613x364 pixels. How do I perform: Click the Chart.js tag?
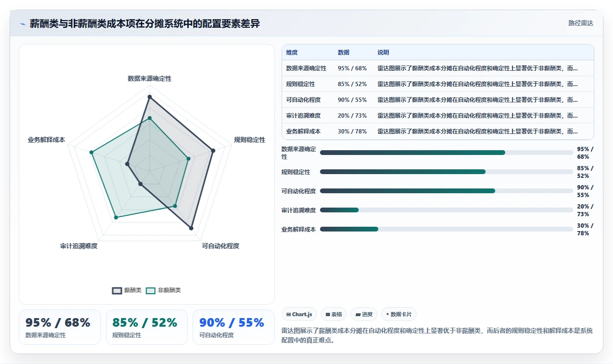(299, 314)
